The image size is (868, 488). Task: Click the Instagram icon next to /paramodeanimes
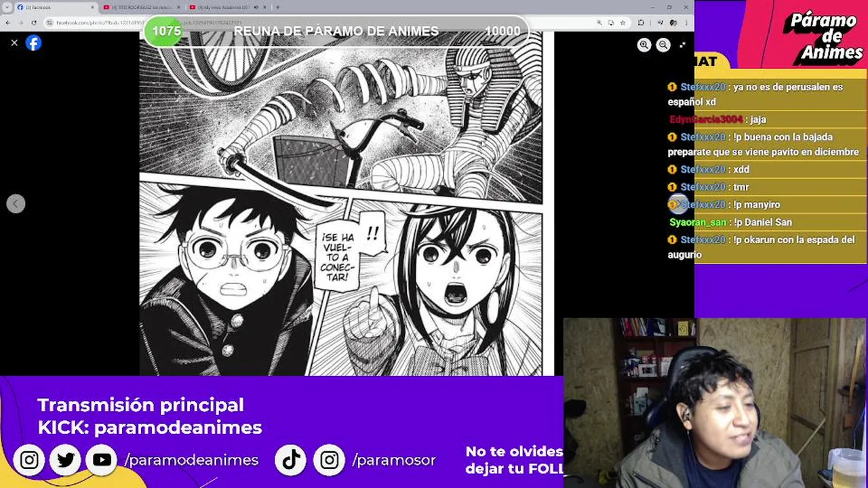29,460
